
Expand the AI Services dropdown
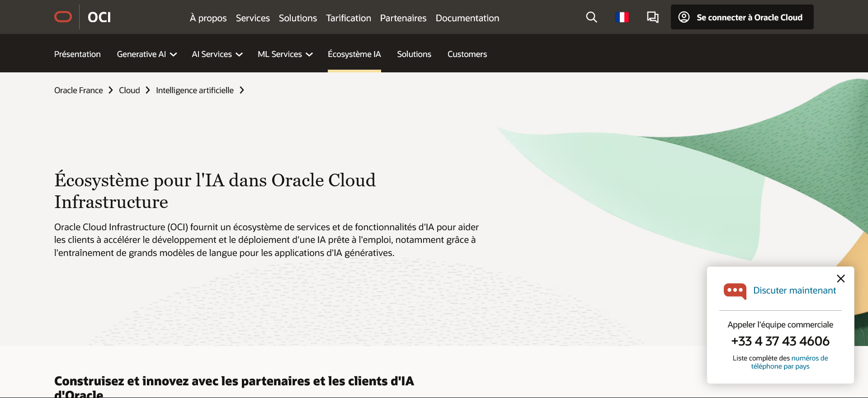pyautogui.click(x=217, y=54)
